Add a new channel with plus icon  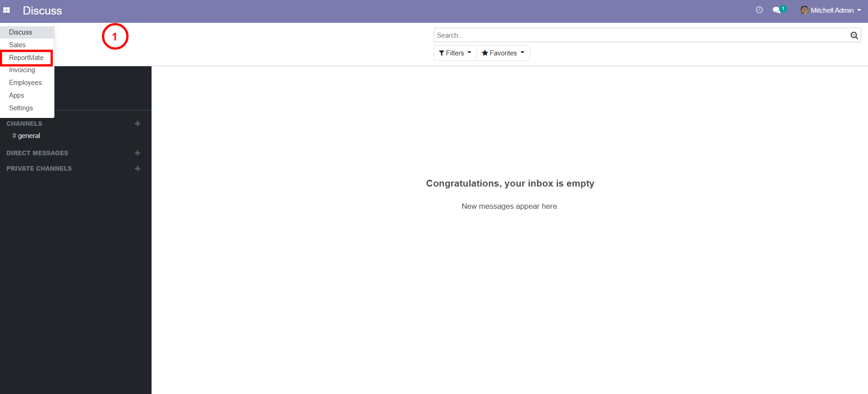point(137,123)
